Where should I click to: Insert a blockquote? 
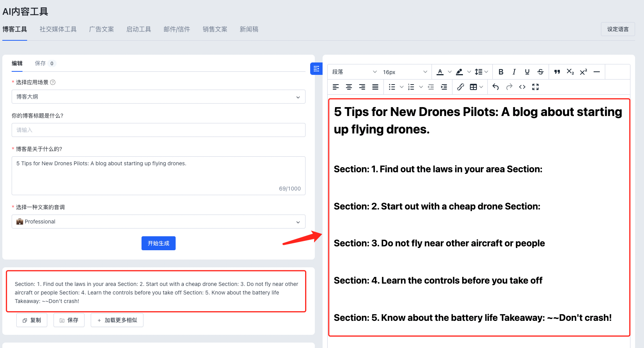click(x=557, y=72)
